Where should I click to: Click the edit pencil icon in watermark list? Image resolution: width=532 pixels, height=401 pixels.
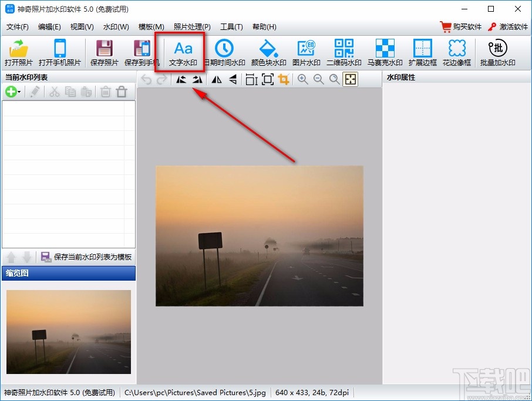(35, 92)
